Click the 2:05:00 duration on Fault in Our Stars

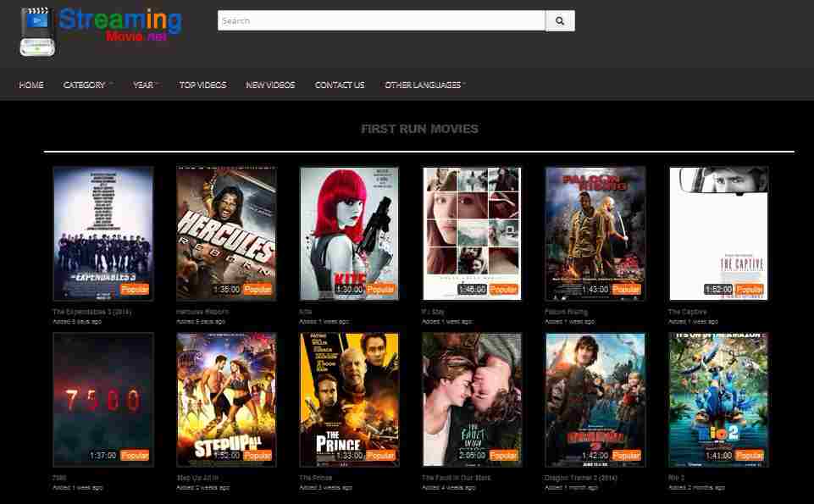pos(473,456)
